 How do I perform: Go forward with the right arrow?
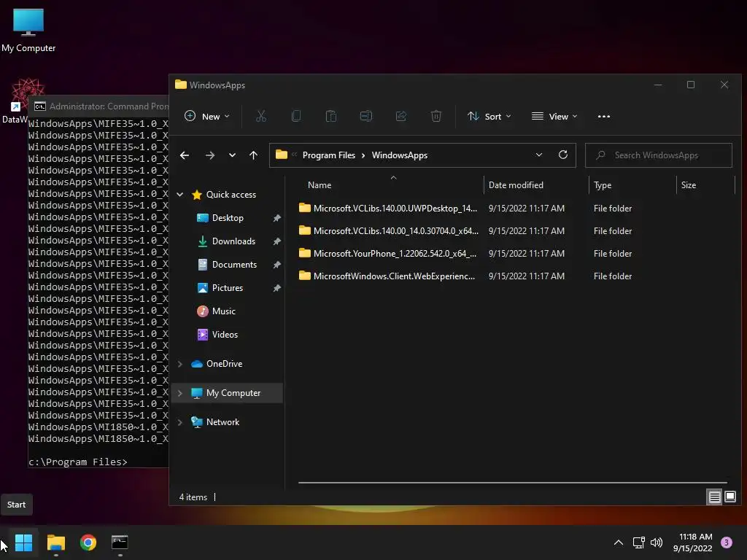[x=209, y=155]
